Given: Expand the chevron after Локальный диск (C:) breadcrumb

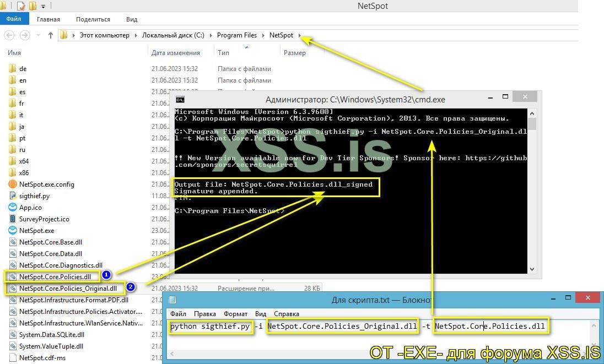Looking at the screenshot, I should [x=211, y=35].
